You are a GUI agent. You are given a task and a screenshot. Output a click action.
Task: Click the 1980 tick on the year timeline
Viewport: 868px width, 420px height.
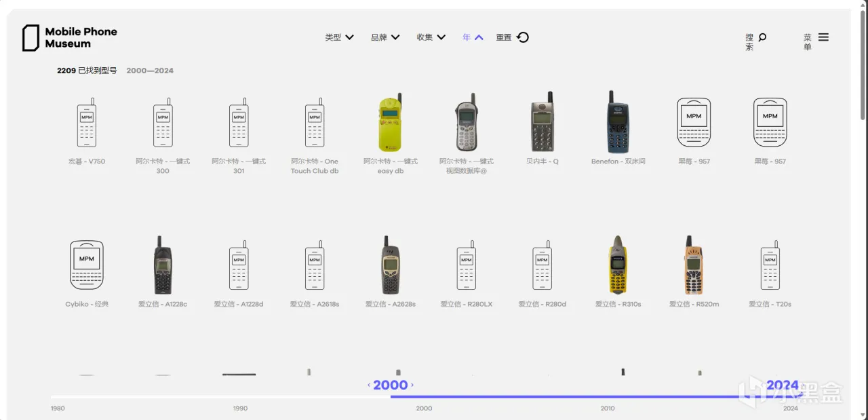click(x=58, y=408)
